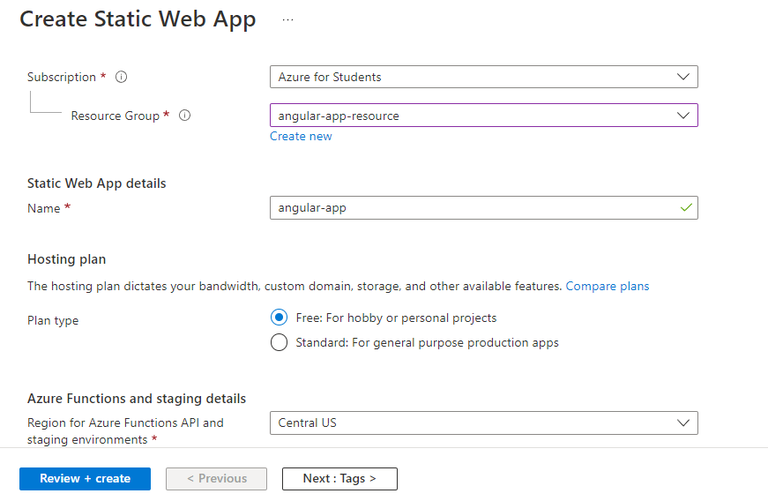Select Free hobby plan radio button
The height and width of the screenshot is (501, 768).
279,318
